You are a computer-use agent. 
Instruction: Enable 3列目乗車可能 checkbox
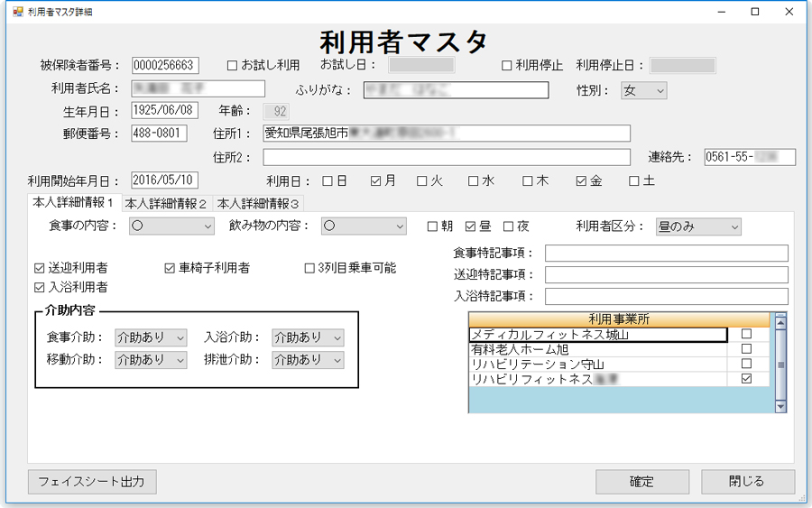pos(309,268)
